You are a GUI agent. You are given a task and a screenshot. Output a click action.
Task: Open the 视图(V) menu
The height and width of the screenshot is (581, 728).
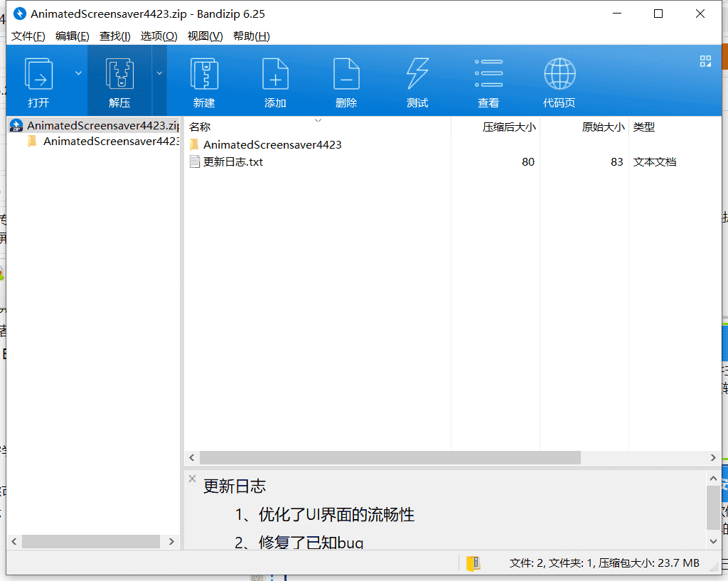(x=205, y=36)
